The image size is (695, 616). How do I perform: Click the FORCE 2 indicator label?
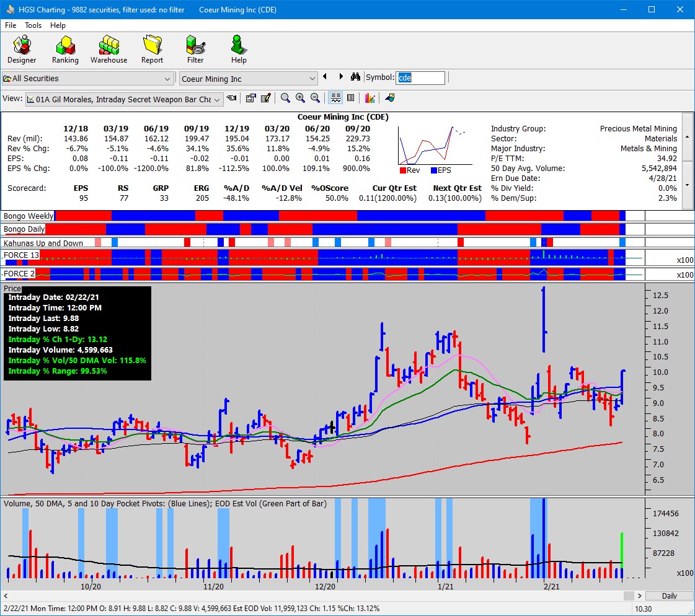(x=19, y=274)
